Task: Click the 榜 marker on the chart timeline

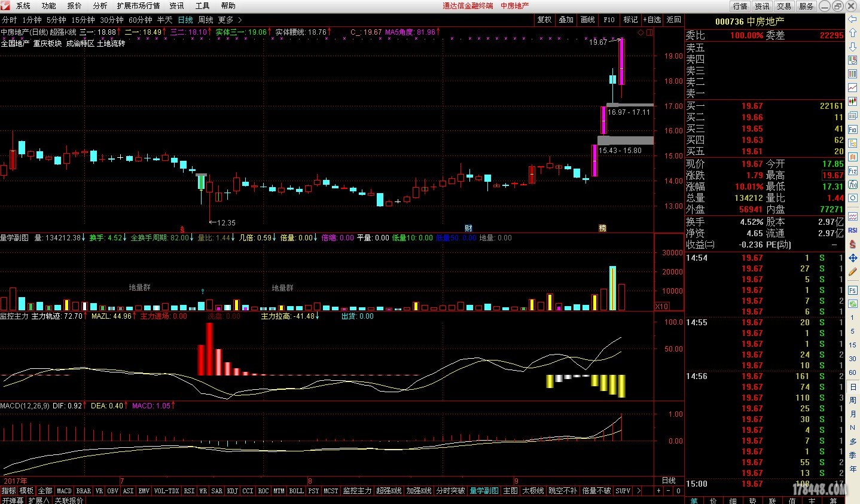Action: [x=603, y=228]
